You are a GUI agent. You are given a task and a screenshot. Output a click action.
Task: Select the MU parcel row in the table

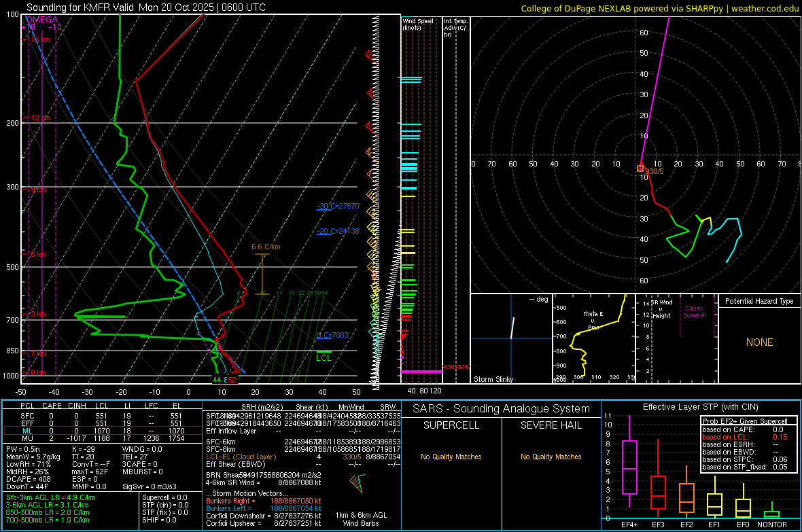pos(102,438)
